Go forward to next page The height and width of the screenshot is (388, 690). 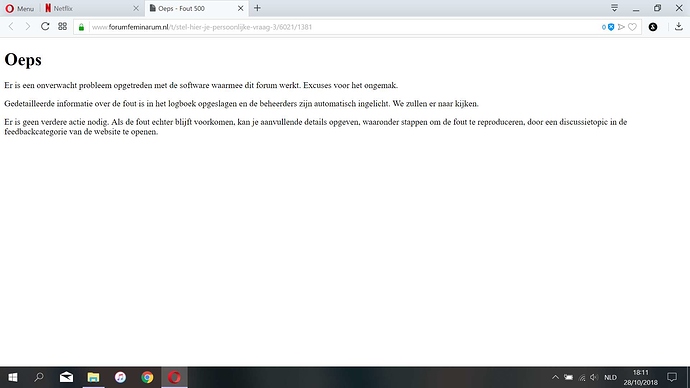[28, 27]
